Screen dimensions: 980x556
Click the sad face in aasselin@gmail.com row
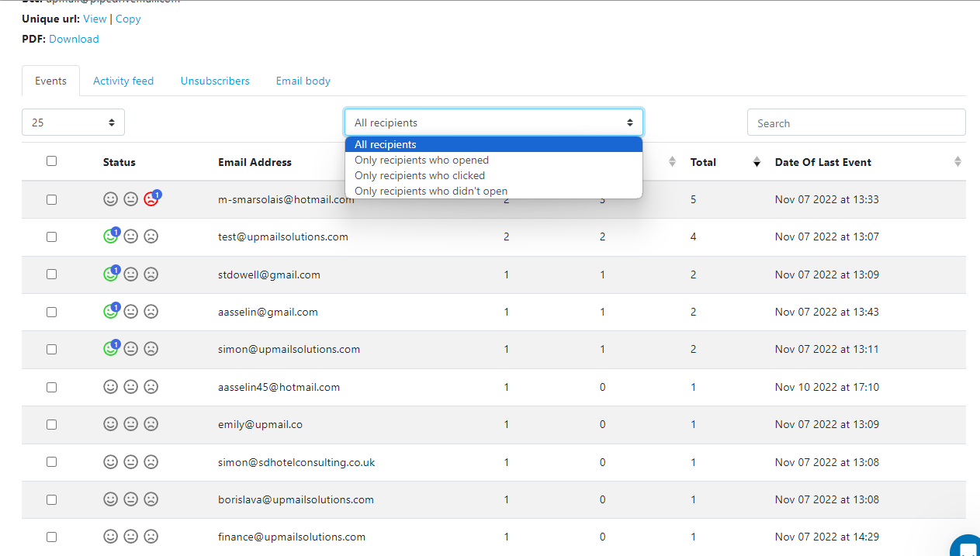tap(151, 312)
